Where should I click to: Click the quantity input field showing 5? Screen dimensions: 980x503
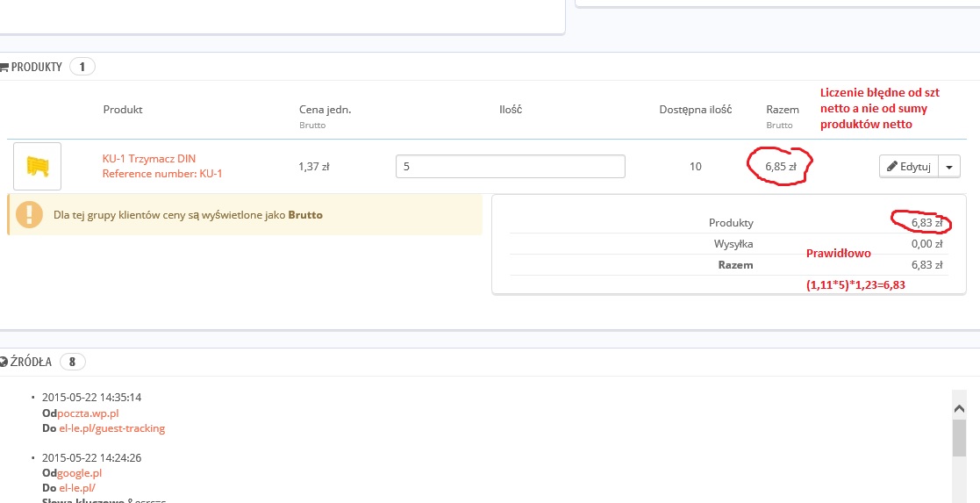510,166
